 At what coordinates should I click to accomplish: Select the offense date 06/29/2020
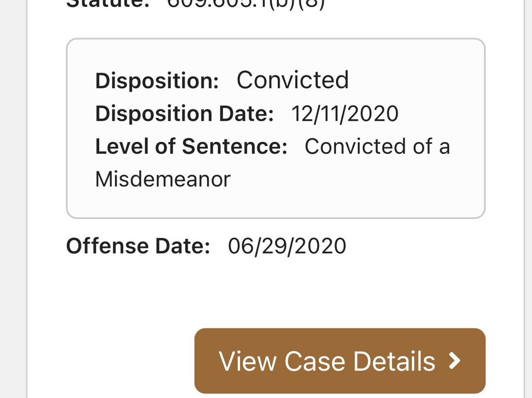287,246
